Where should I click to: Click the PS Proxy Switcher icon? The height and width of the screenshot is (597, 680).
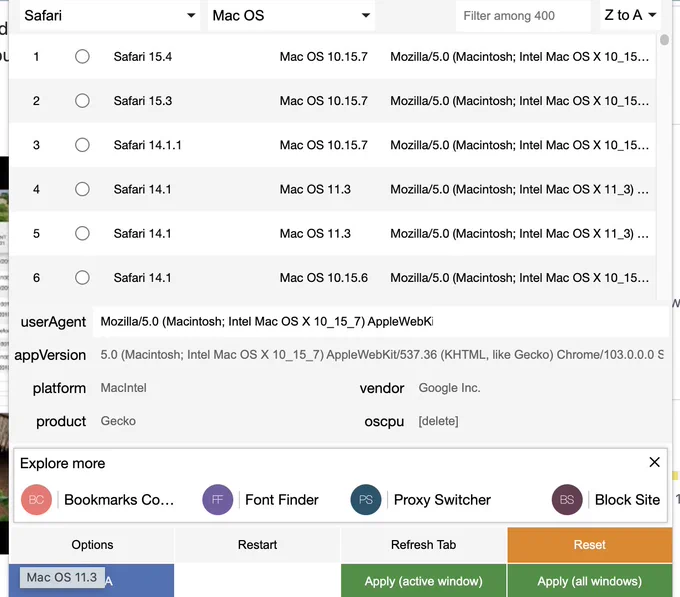click(x=366, y=499)
